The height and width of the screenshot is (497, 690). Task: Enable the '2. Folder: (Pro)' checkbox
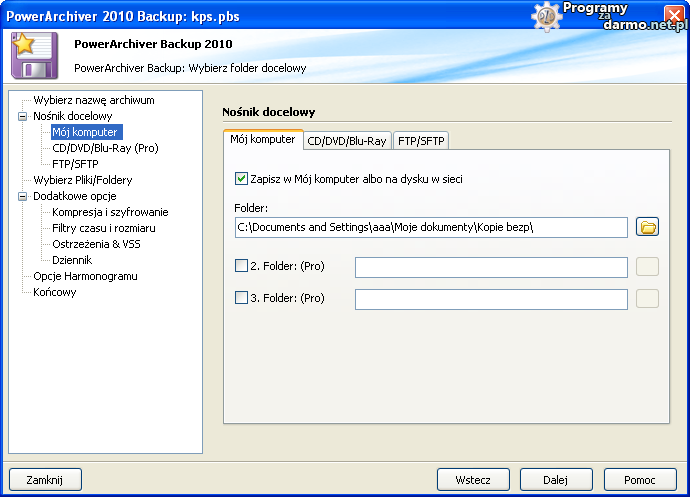point(241,267)
